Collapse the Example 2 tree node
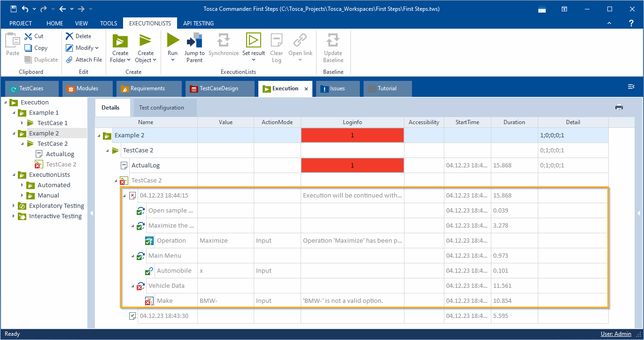 click(x=14, y=134)
